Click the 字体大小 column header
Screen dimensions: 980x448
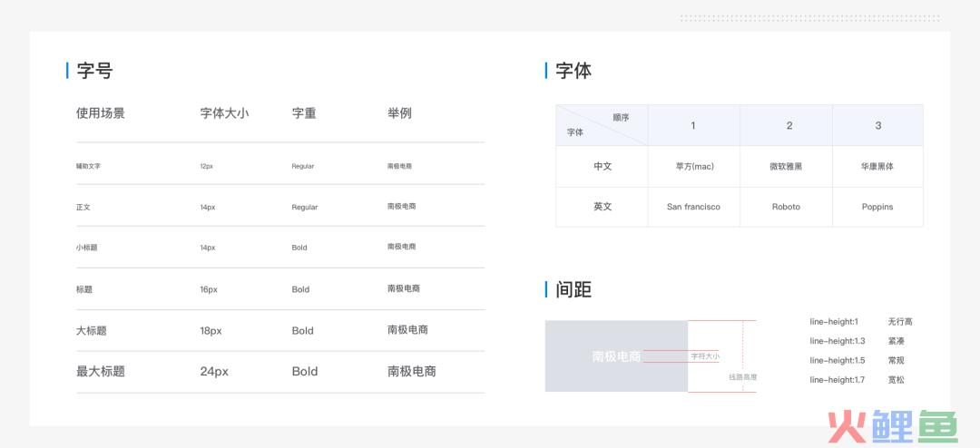[x=224, y=113]
